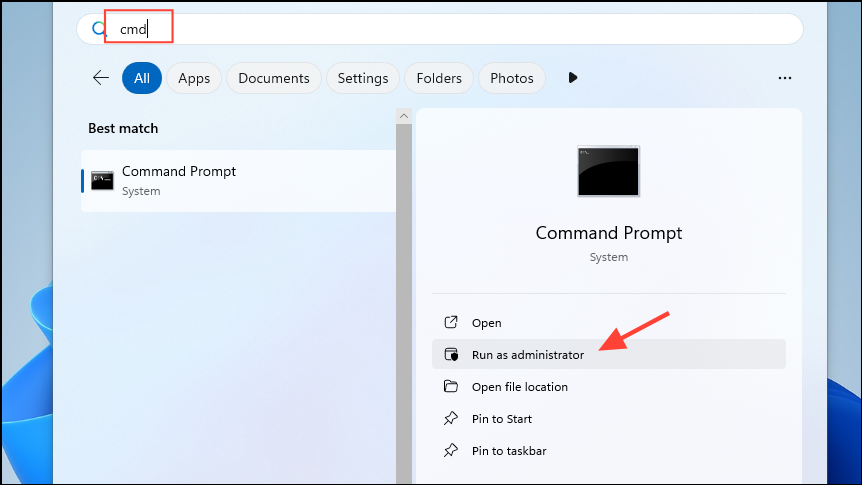The height and width of the screenshot is (485, 862).
Task: Switch to the Folders filter
Action: click(x=439, y=78)
